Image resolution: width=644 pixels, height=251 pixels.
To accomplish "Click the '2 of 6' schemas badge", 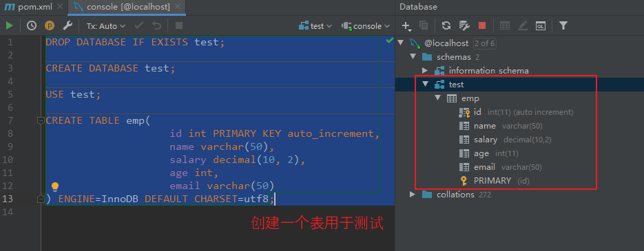I will (x=484, y=43).
